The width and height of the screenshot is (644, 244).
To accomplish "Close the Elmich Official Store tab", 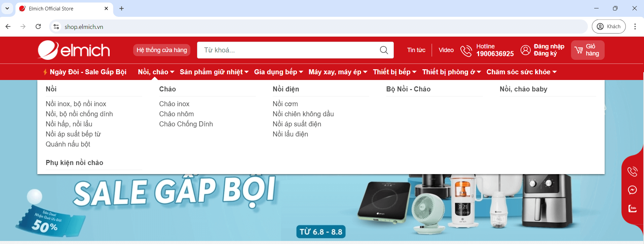I will (106, 8).
